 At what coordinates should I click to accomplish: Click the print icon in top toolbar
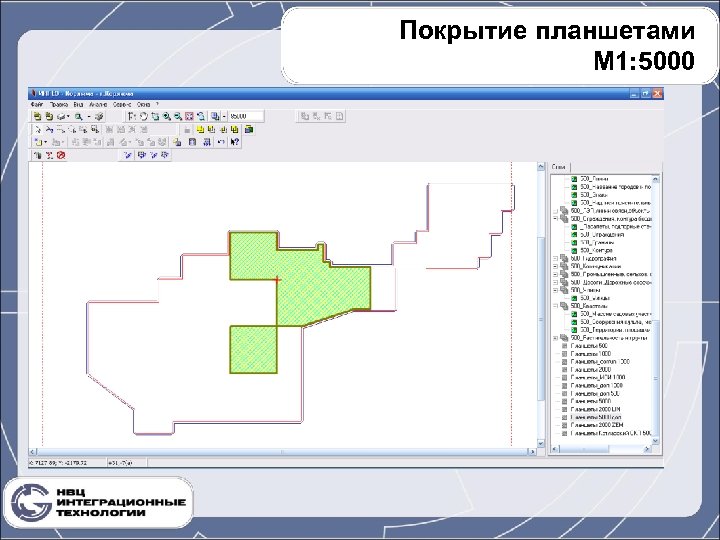point(61,117)
